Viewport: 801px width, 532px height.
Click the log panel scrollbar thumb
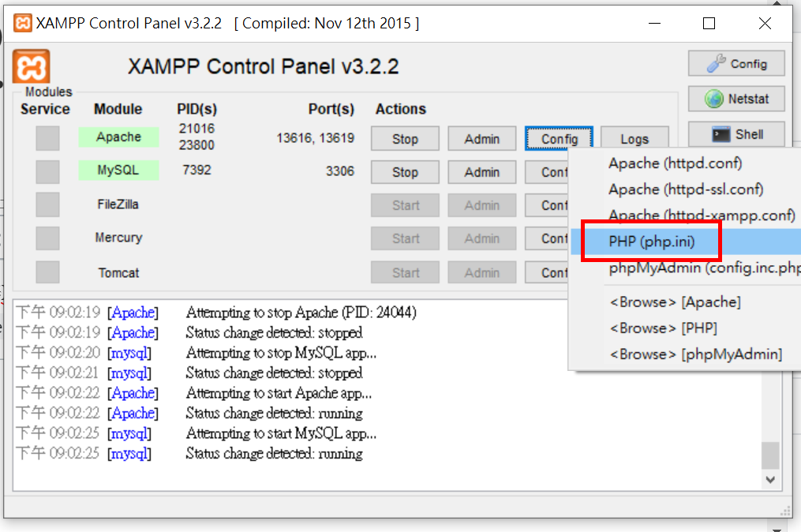770,455
